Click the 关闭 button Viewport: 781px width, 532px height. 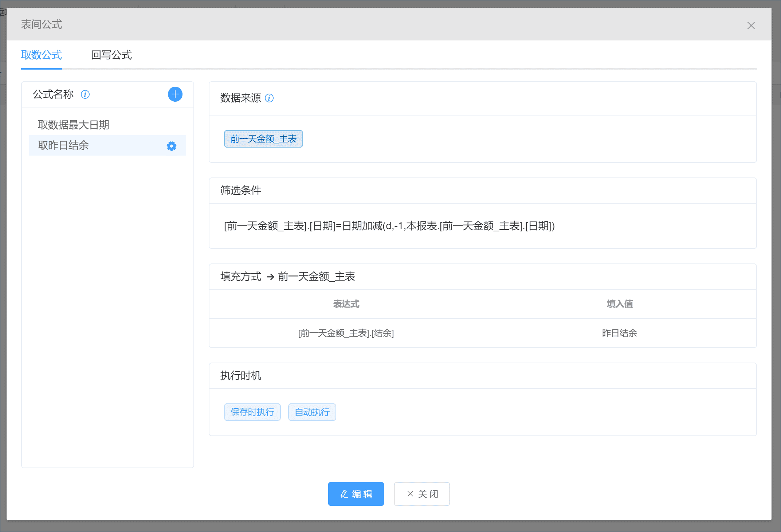pos(422,494)
